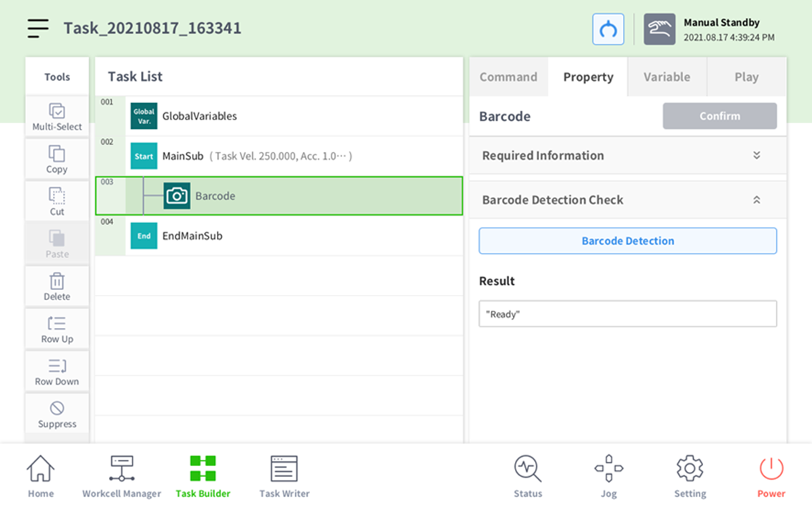Viewport: 812px width, 507px height.
Task: Open the Play tab
Action: 746,77
